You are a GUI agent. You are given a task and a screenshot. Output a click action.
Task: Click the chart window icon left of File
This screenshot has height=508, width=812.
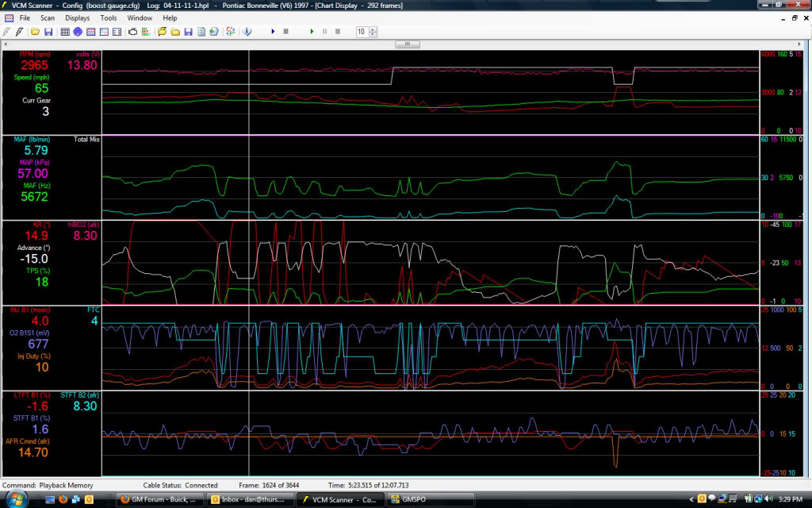pyautogui.click(x=9, y=17)
